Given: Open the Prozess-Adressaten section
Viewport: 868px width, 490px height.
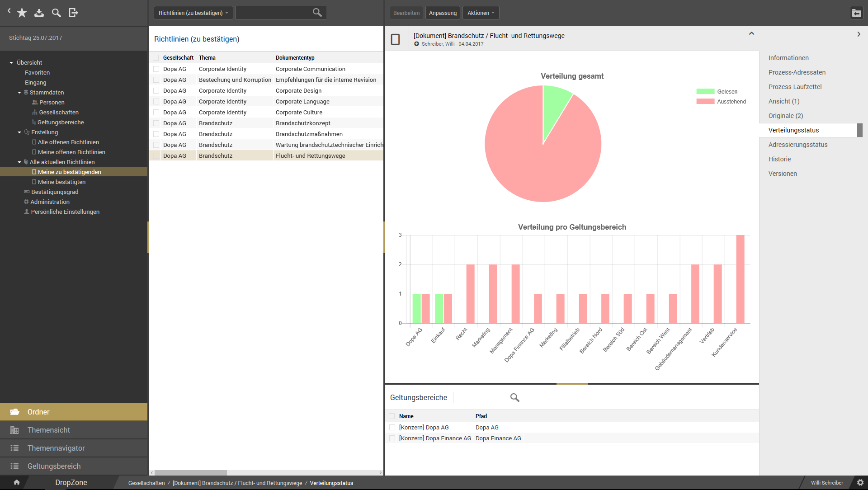Looking at the screenshot, I should point(797,72).
